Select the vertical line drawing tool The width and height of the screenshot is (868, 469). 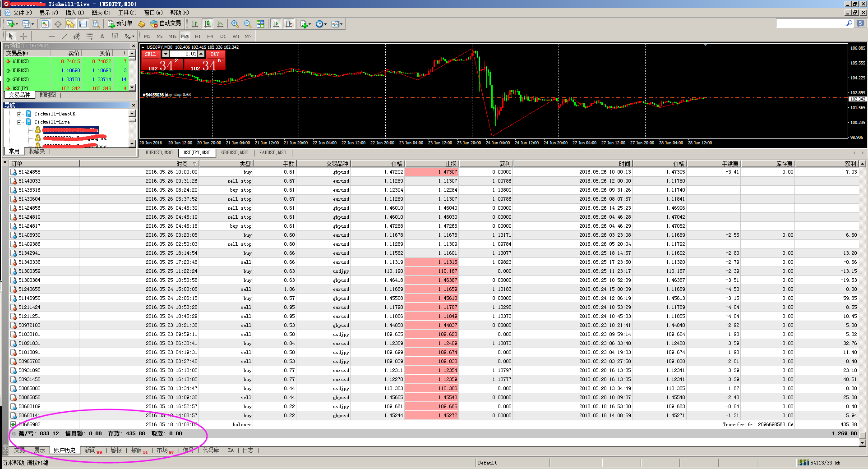click(x=39, y=36)
